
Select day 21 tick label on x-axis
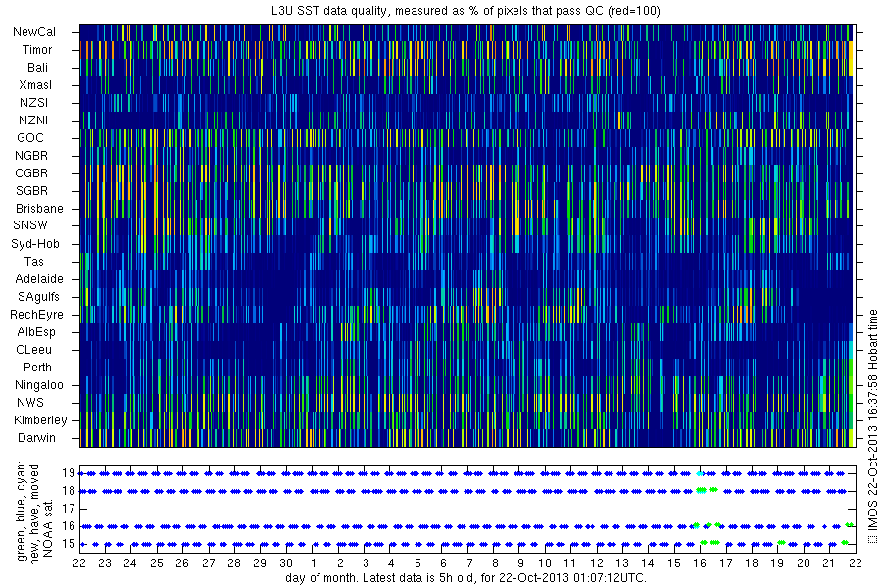click(829, 563)
